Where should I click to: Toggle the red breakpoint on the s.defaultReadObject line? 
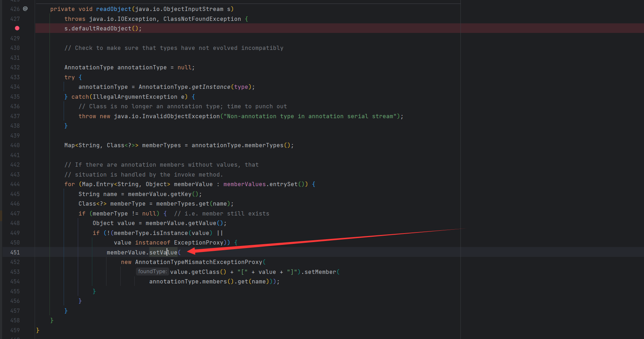point(17,28)
